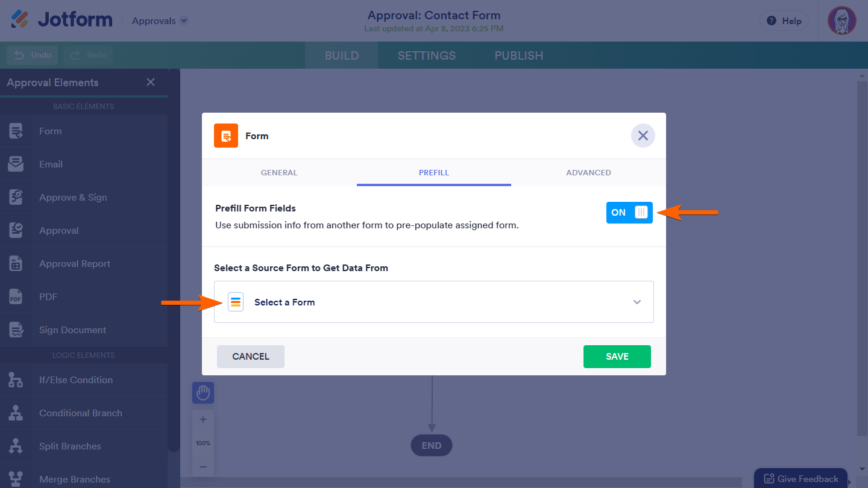Toggle Prefill Form Fields switch off

pyautogui.click(x=629, y=213)
